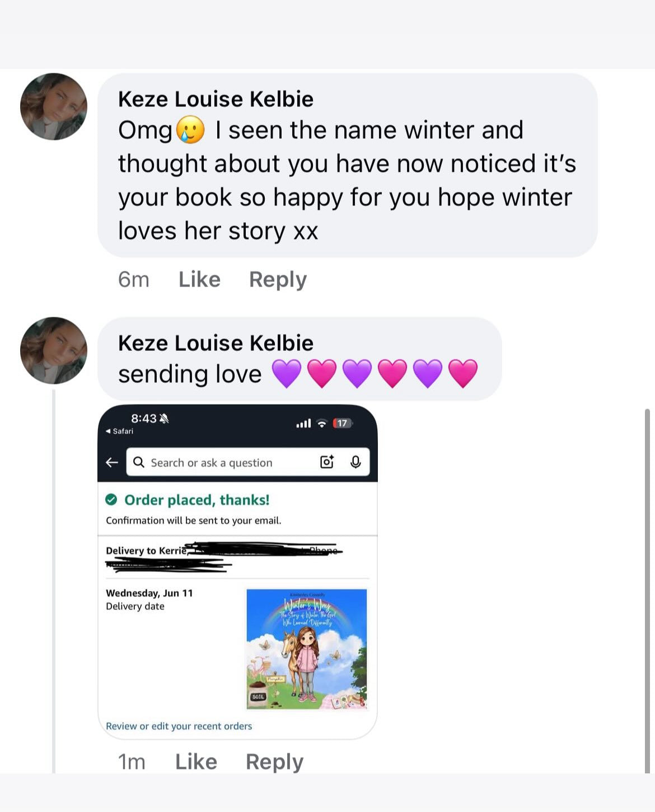Screen dimensions: 655x812
Task: Open second comment's profile avatar
Action: coord(54,350)
